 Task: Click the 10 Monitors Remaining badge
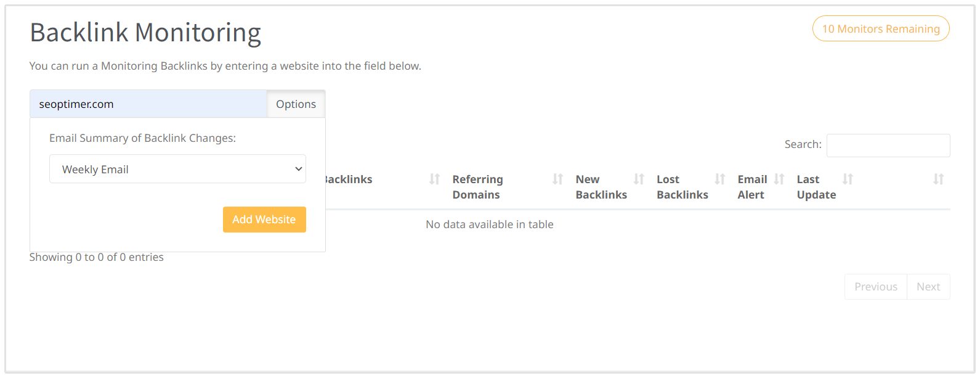(881, 29)
